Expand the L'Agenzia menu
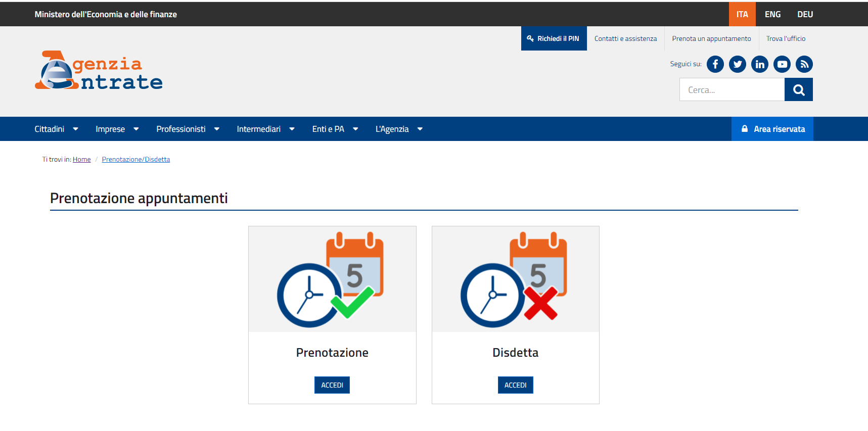The image size is (868, 431). 399,129
